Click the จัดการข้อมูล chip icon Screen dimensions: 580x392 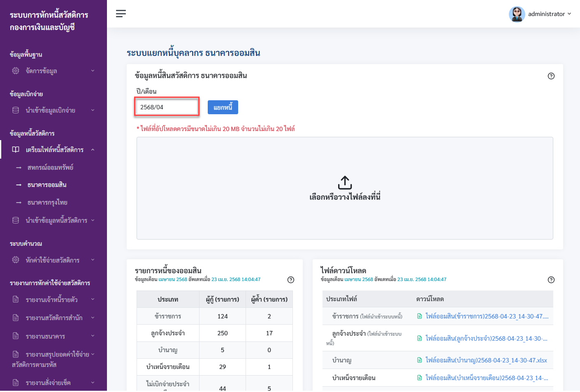click(x=16, y=71)
